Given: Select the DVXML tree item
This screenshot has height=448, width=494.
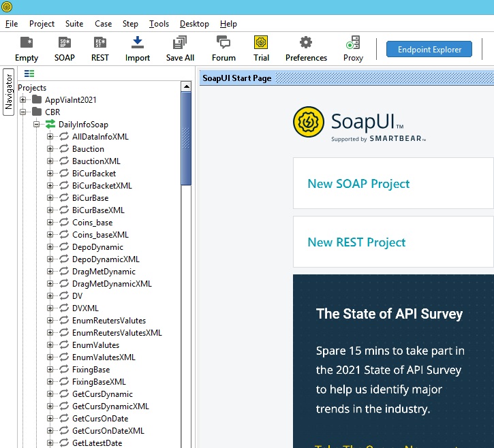Looking at the screenshot, I should tap(85, 308).
